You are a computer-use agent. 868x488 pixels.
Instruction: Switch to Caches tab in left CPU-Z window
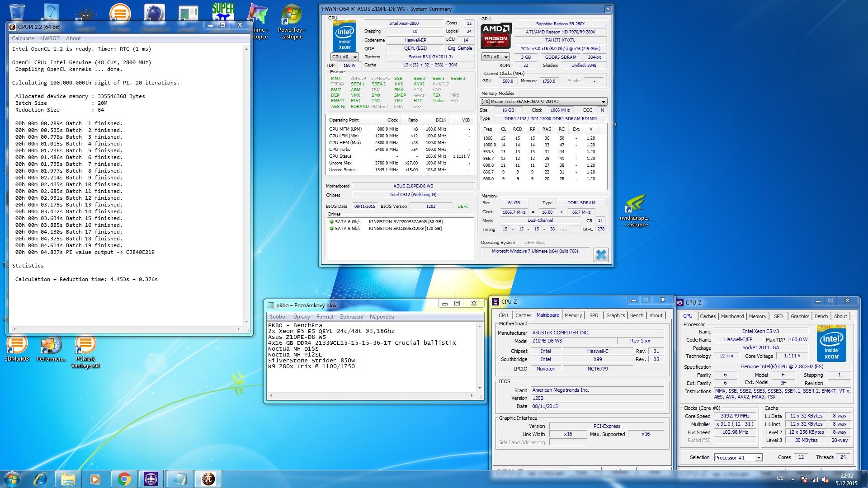[x=523, y=315]
